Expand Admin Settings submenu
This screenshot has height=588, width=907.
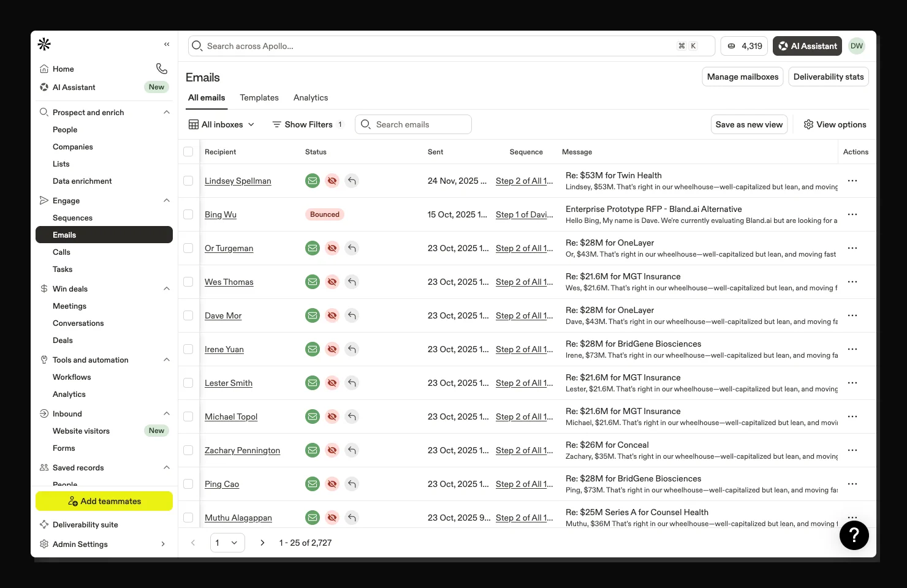163,544
